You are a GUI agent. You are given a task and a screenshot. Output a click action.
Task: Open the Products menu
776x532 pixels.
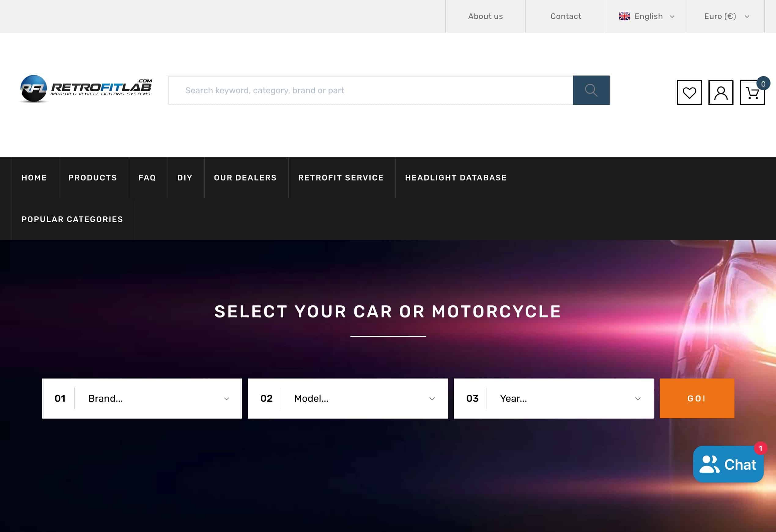point(93,178)
